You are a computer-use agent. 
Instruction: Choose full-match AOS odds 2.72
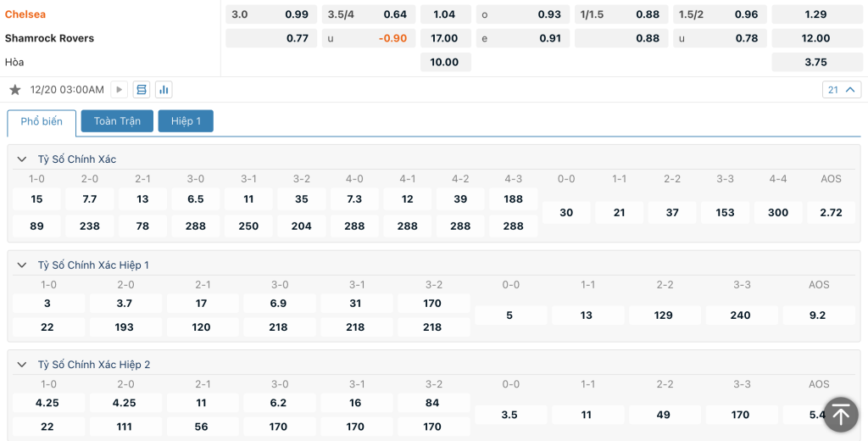pos(831,213)
